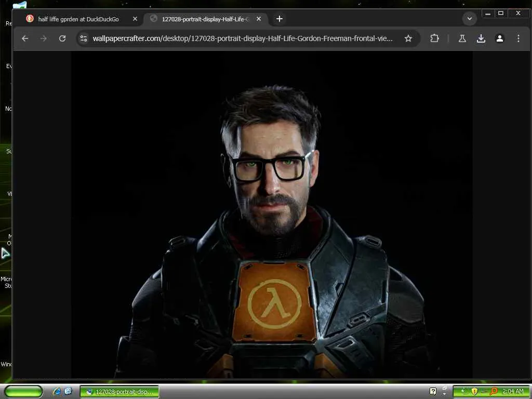This screenshot has width=532, height=399.
Task: Open the green Start button
Action: pyautogui.click(x=23, y=392)
